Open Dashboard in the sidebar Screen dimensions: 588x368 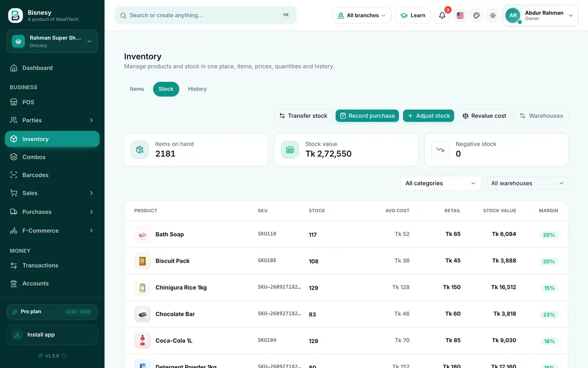(52, 68)
